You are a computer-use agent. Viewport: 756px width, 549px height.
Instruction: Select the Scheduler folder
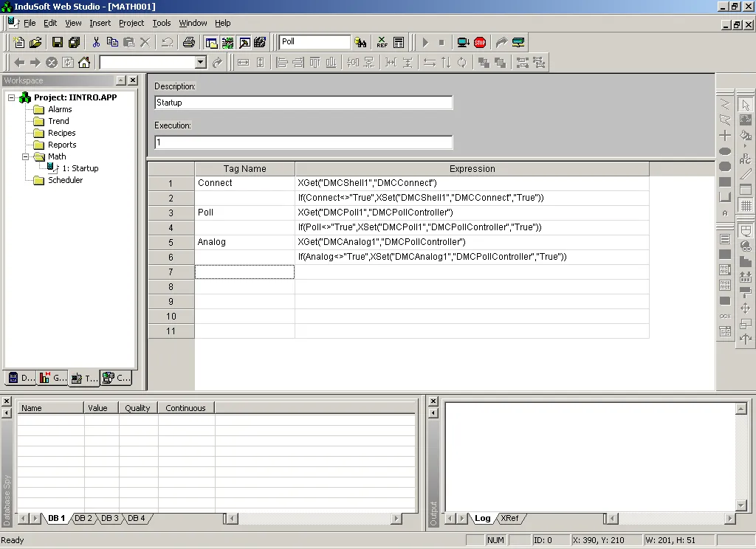click(x=65, y=180)
